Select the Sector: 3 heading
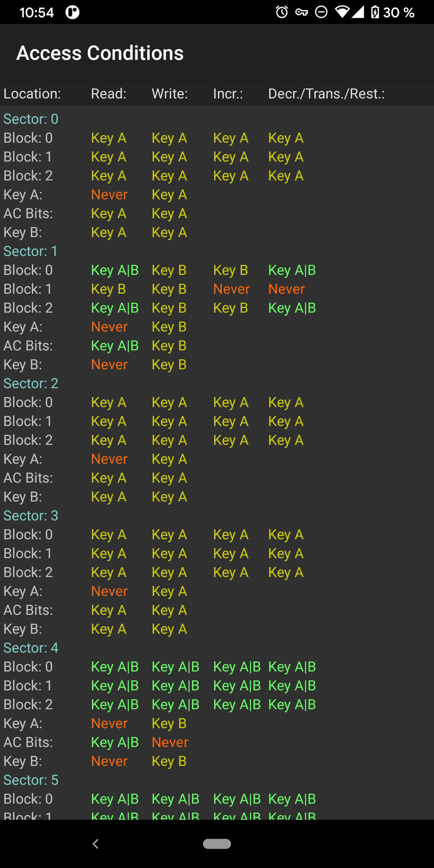 coord(31,516)
